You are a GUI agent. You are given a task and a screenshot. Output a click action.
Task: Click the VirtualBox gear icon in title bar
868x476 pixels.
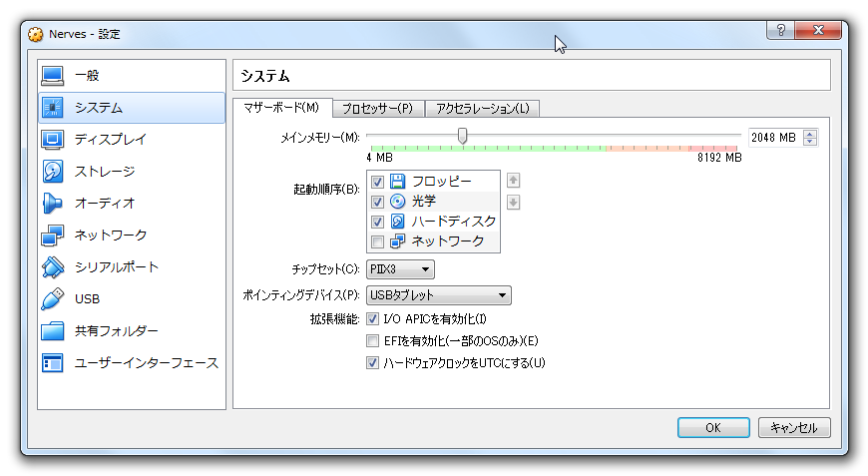pyautogui.click(x=36, y=34)
